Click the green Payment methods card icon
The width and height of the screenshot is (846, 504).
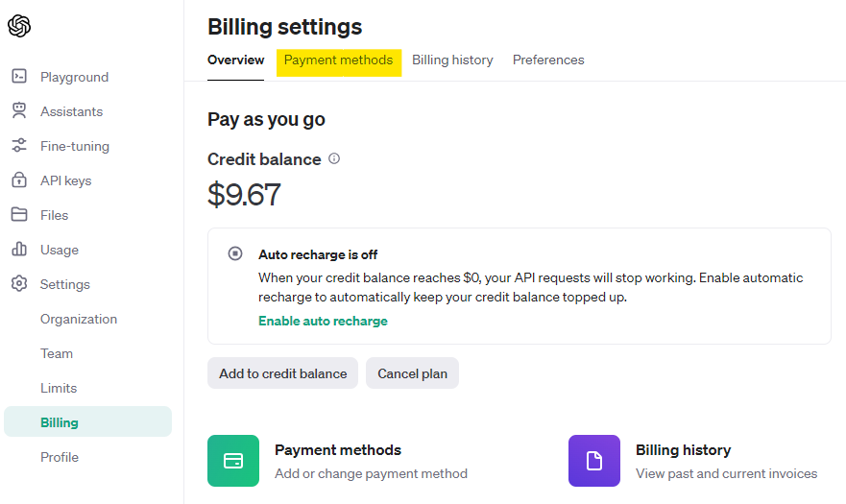[233, 461]
